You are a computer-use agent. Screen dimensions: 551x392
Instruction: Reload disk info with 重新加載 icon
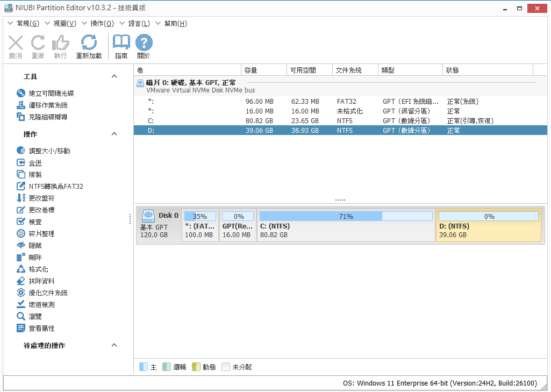point(89,43)
